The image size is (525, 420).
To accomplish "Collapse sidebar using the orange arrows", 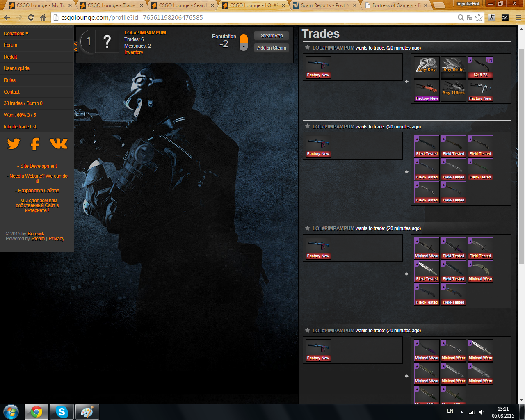I will click(x=75, y=46).
